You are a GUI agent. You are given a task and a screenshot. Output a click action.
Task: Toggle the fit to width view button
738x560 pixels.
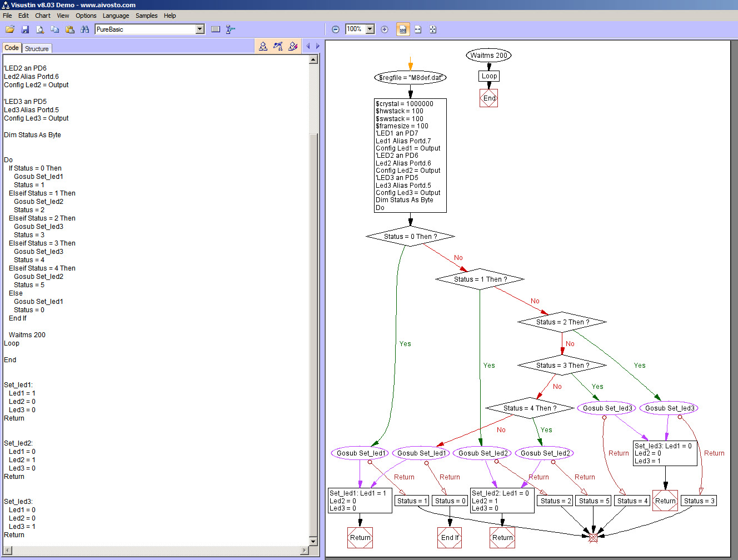pyautogui.click(x=418, y=29)
